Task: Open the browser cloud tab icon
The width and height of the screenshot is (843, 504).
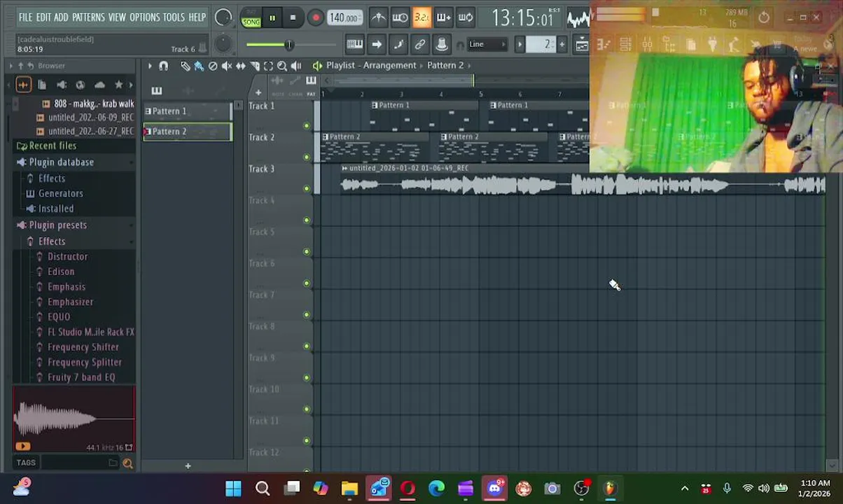Action: pos(99,85)
